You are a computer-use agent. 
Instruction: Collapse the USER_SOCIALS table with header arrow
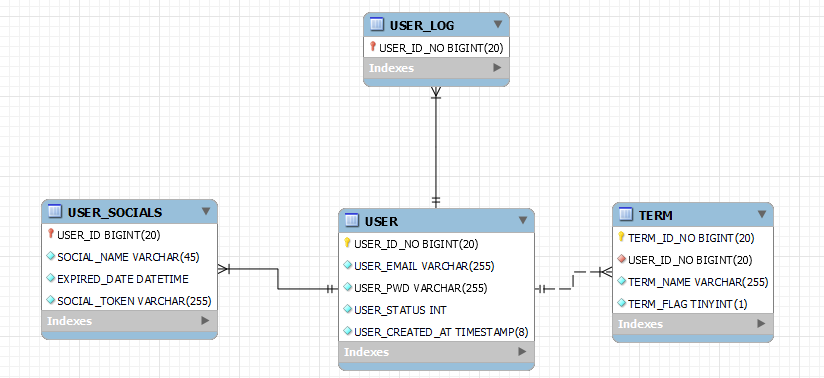coord(206,211)
